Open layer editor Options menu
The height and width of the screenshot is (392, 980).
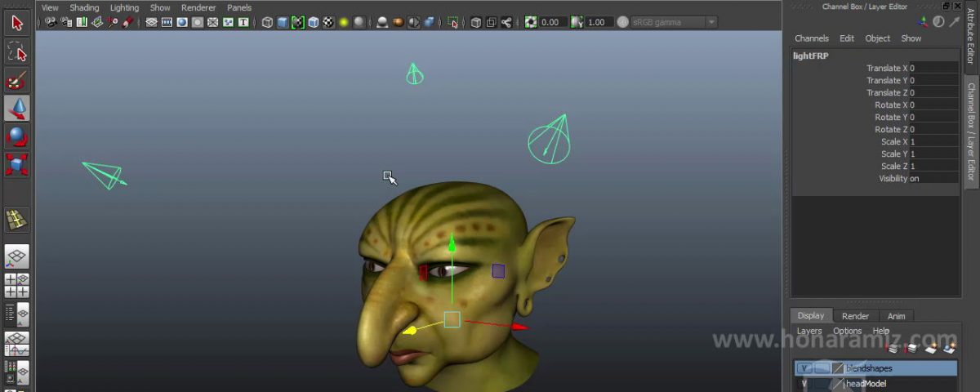click(x=848, y=331)
